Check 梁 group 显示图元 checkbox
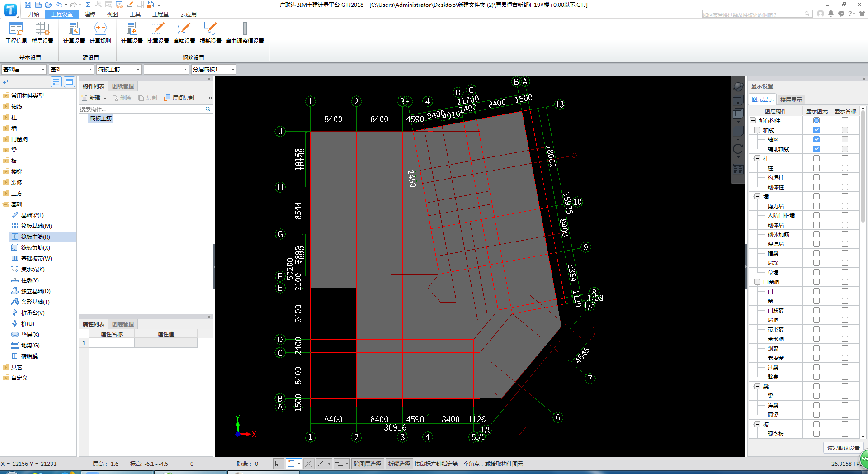The height and width of the screenshot is (474, 868). pos(816,386)
